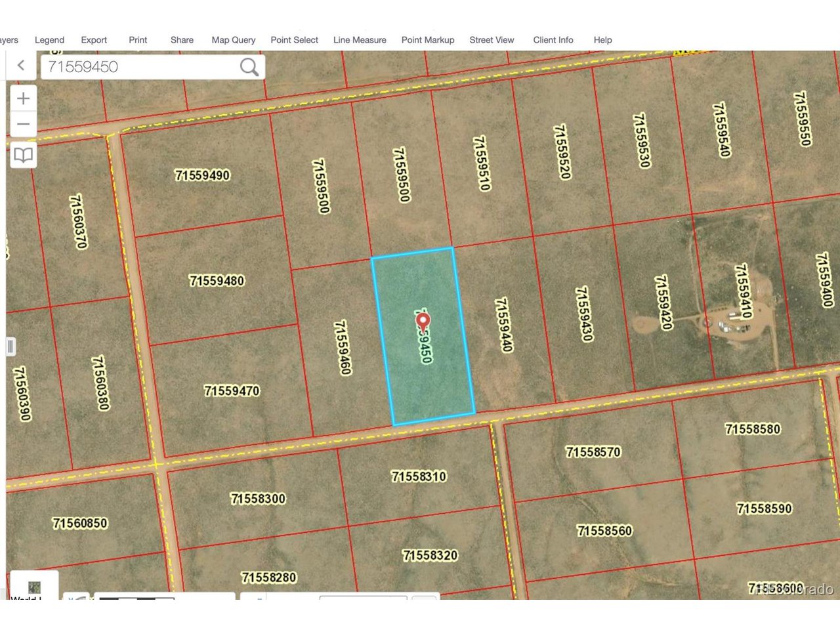
Task: Zoom in with the plus button
Action: 23,98
